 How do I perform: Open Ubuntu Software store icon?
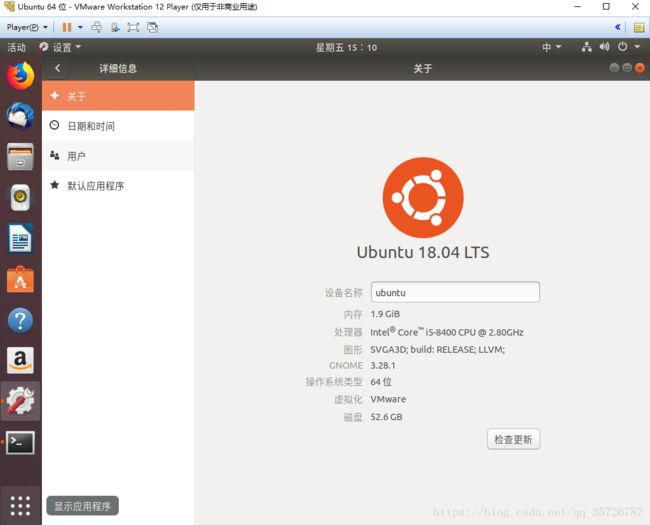[20, 279]
